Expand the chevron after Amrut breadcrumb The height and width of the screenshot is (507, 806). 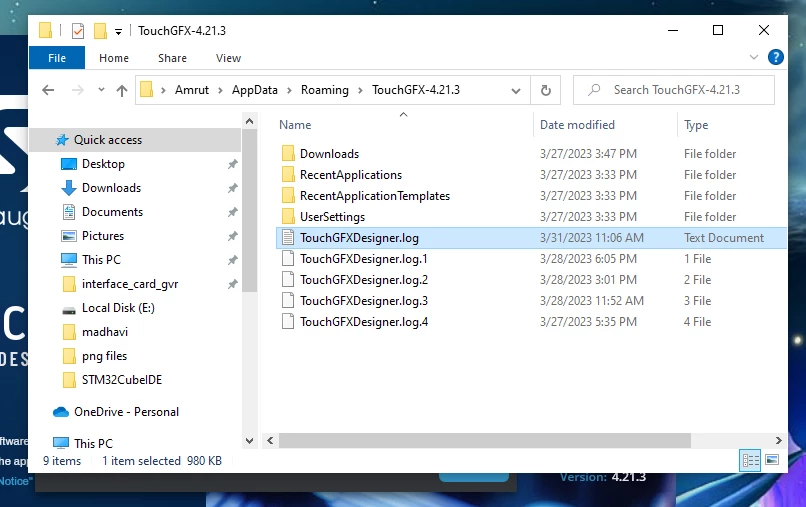220,90
